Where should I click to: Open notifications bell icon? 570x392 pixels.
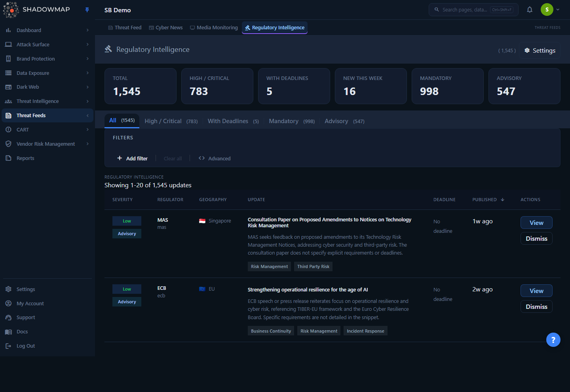530,10
